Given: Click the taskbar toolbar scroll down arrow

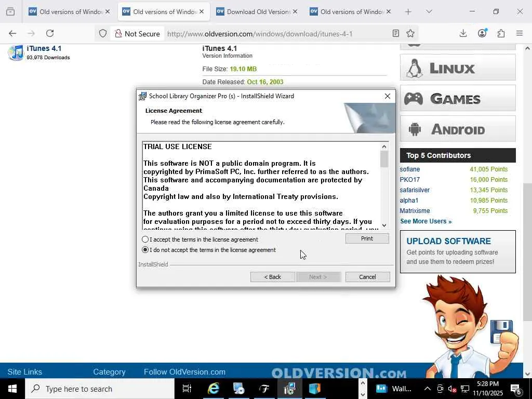Looking at the screenshot, I should point(363,395).
